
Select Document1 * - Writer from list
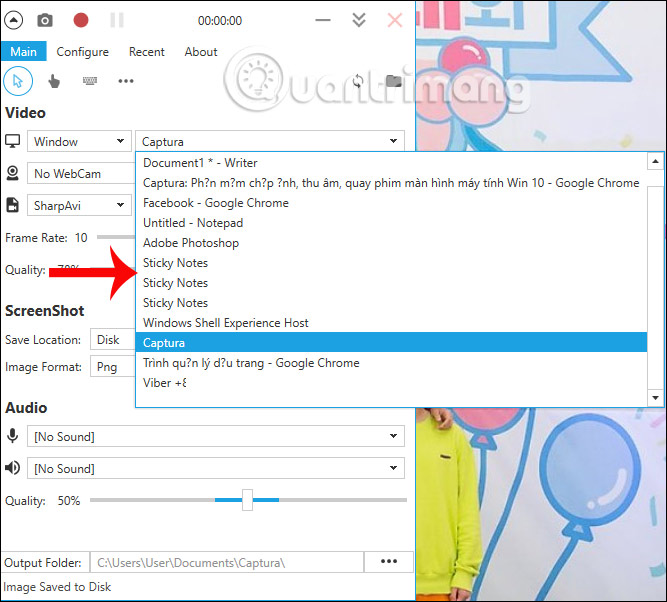(x=391, y=163)
